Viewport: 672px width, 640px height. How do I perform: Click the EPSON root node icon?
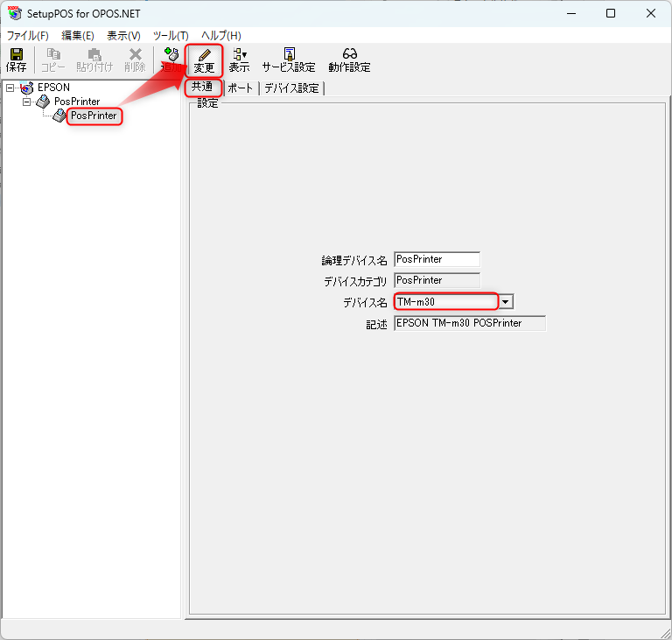click(x=26, y=88)
